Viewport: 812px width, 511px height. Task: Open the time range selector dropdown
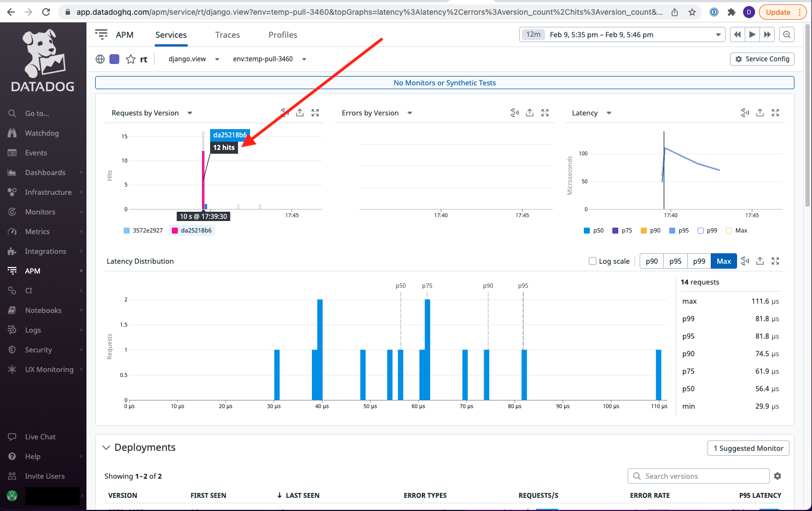point(718,34)
